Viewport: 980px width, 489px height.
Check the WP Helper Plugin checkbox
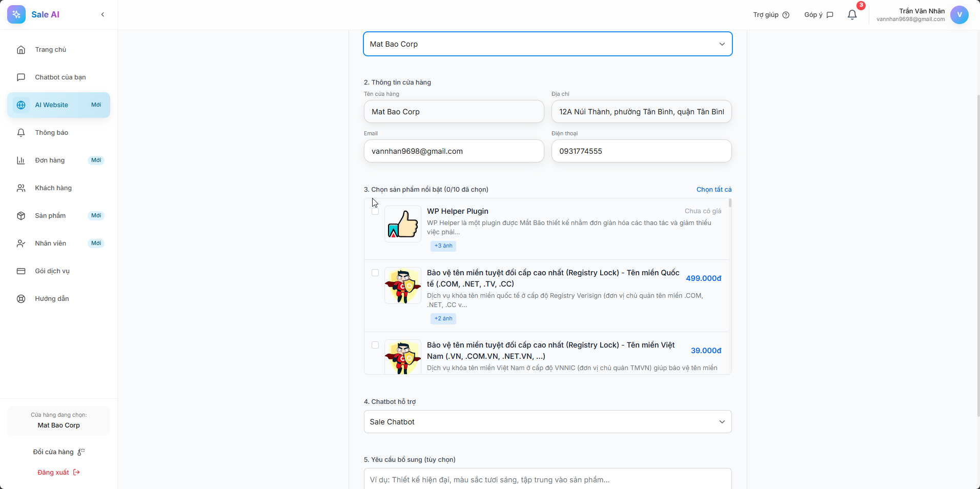point(375,211)
